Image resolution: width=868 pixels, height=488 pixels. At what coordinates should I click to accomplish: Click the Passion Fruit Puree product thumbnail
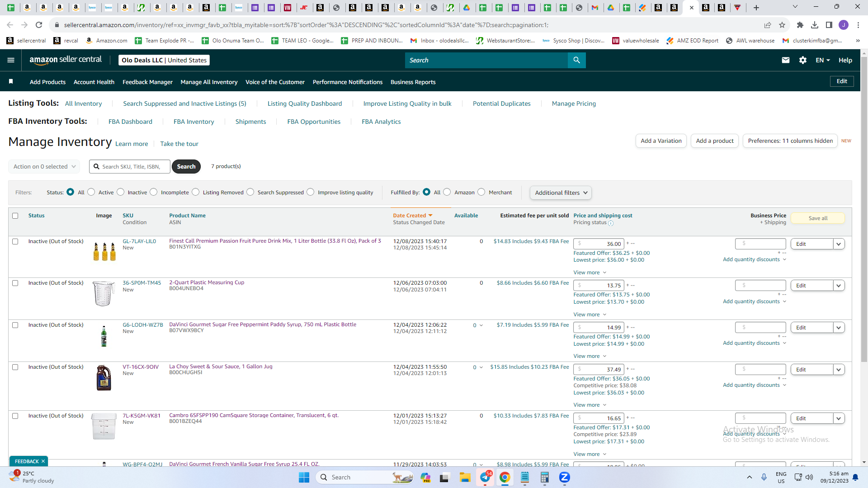pyautogui.click(x=104, y=251)
